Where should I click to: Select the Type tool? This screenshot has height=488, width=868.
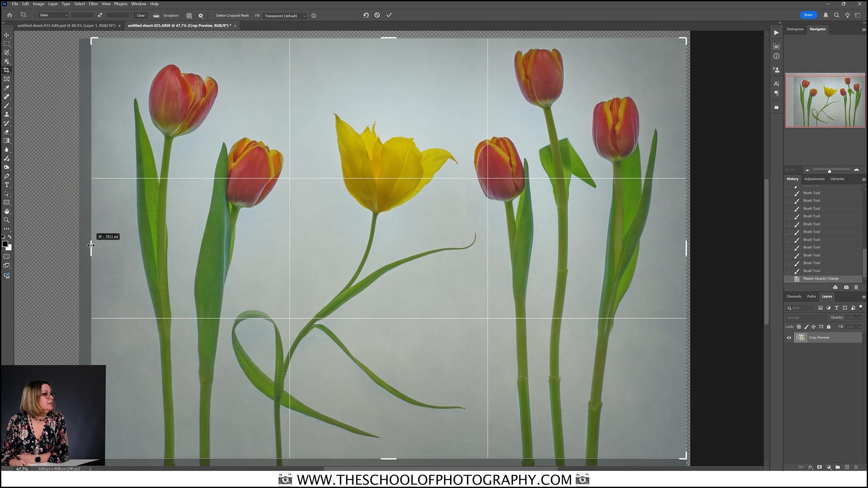(x=7, y=184)
